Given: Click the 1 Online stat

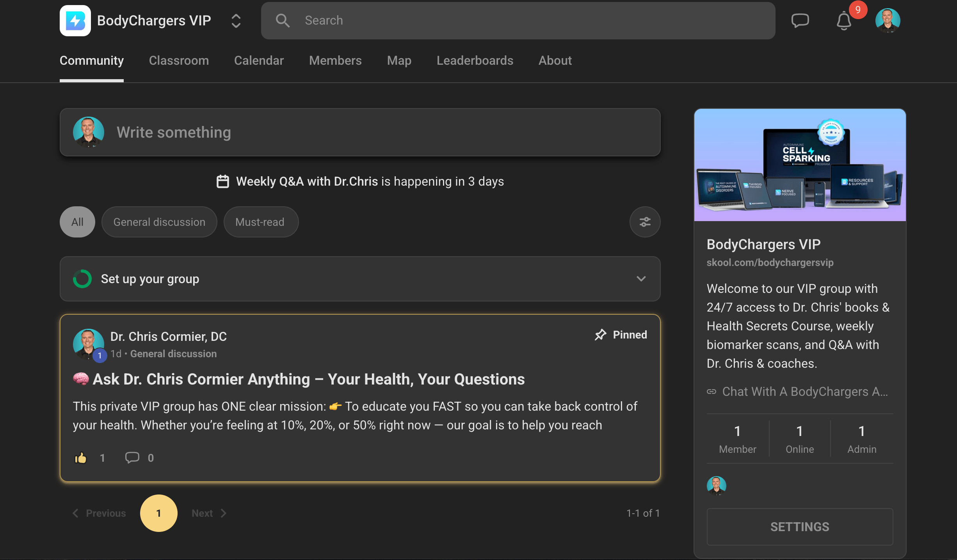Looking at the screenshot, I should (x=800, y=439).
